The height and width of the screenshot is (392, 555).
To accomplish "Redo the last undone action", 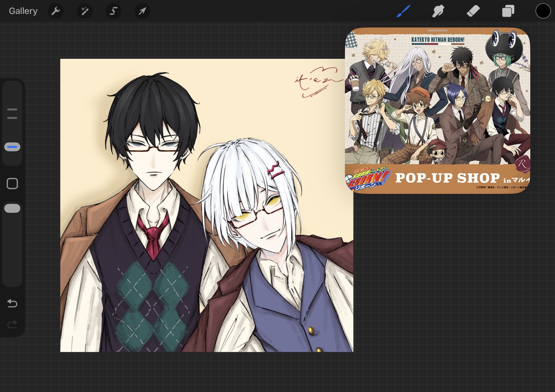I will [x=12, y=324].
